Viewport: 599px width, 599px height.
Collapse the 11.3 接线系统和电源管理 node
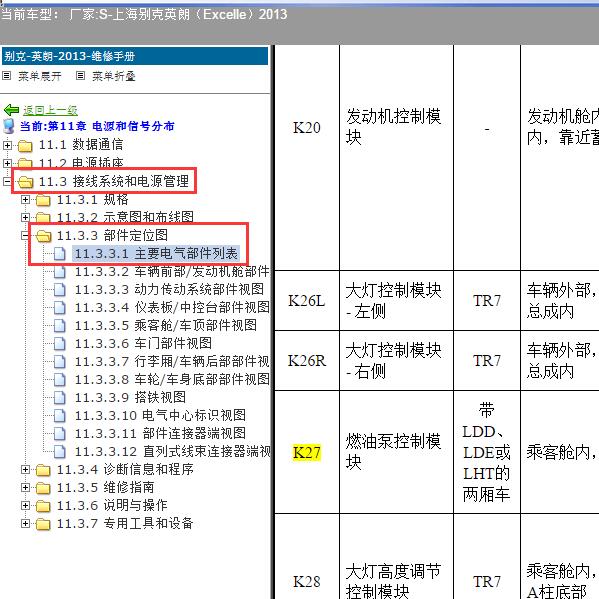tap(7, 181)
